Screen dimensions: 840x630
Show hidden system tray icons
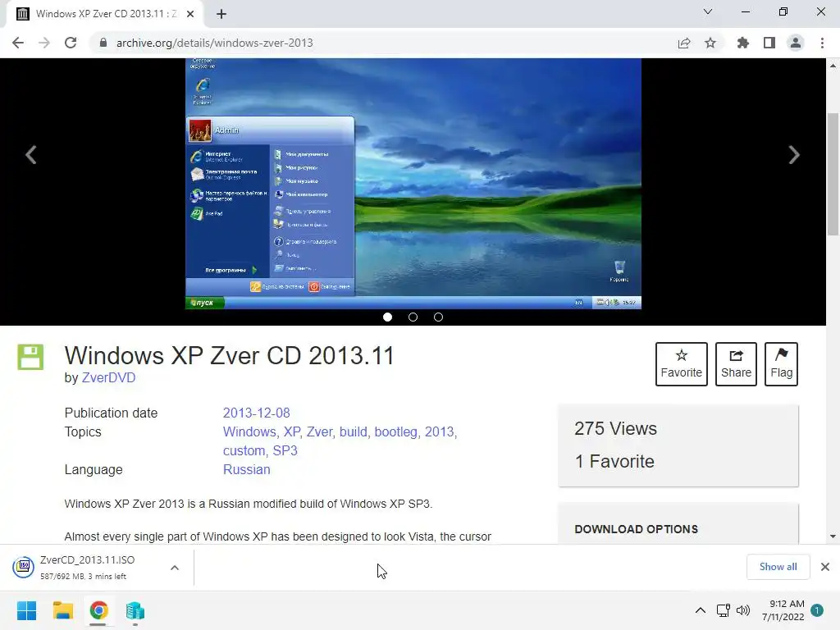tap(701, 610)
